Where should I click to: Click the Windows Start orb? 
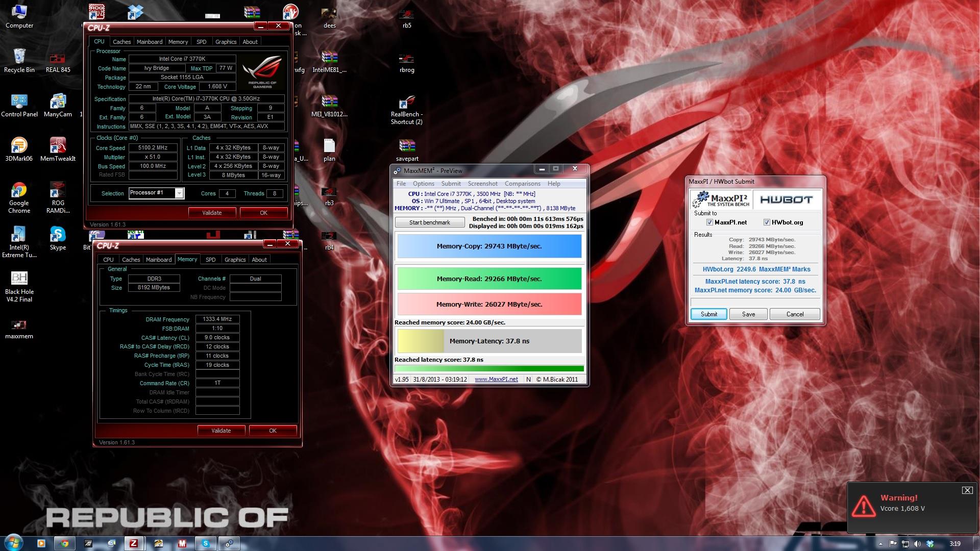click(x=13, y=543)
